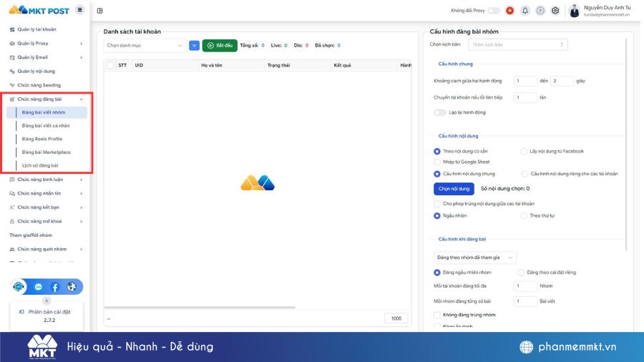This screenshot has height=362, width=644.
Task: Click the Mỗi tài khoản đăng tối đa field
Action: click(525, 286)
